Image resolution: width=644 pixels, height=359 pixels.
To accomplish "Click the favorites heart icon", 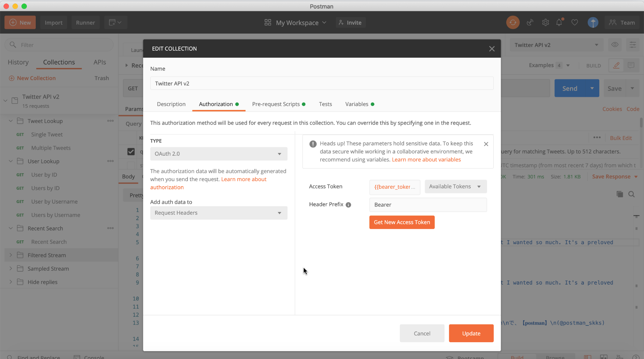I will 575,23.
